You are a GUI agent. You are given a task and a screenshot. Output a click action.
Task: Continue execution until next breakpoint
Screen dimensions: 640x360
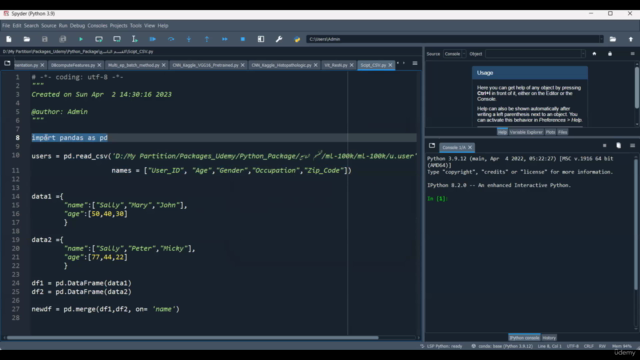pos(224,39)
